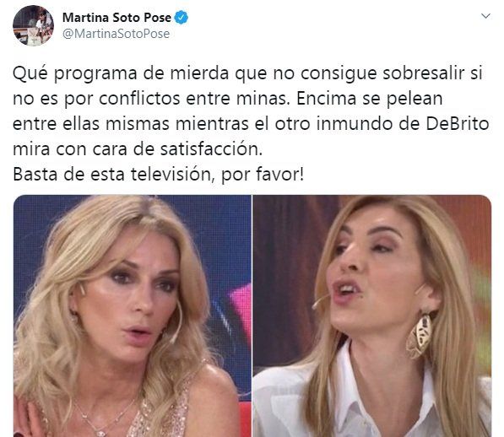Expand the tweet options chevron
Image resolution: width=504 pixels, height=437 pixels.
(485, 16)
